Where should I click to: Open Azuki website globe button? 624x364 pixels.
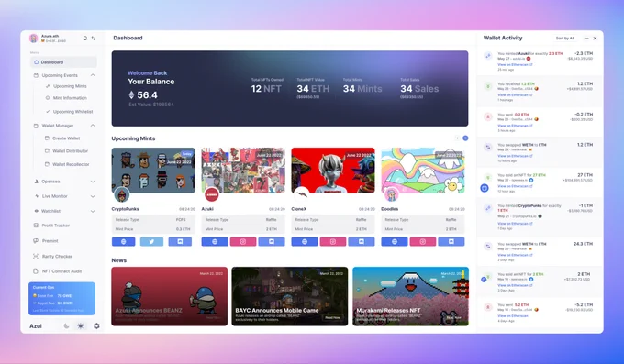click(215, 241)
